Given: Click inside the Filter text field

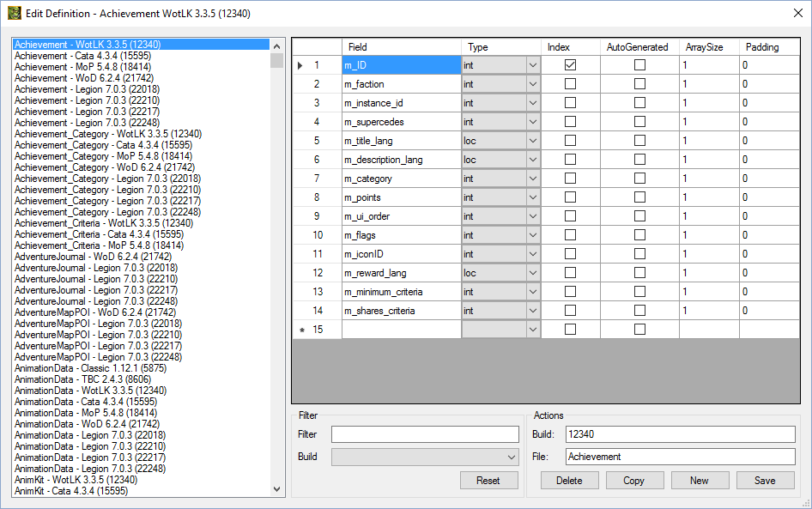Looking at the screenshot, I should 425,433.
